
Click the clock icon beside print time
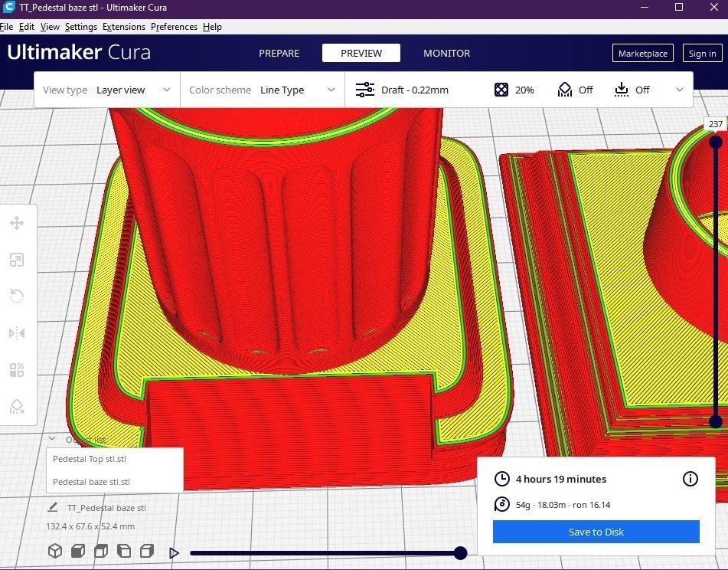tap(502, 479)
